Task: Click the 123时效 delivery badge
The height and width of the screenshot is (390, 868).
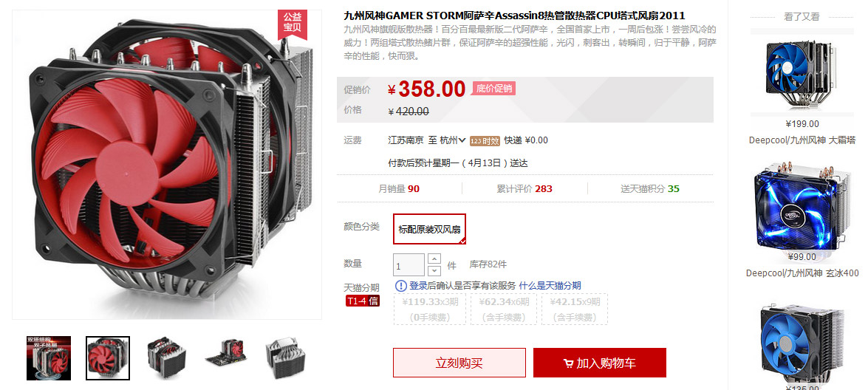Action: (485, 141)
